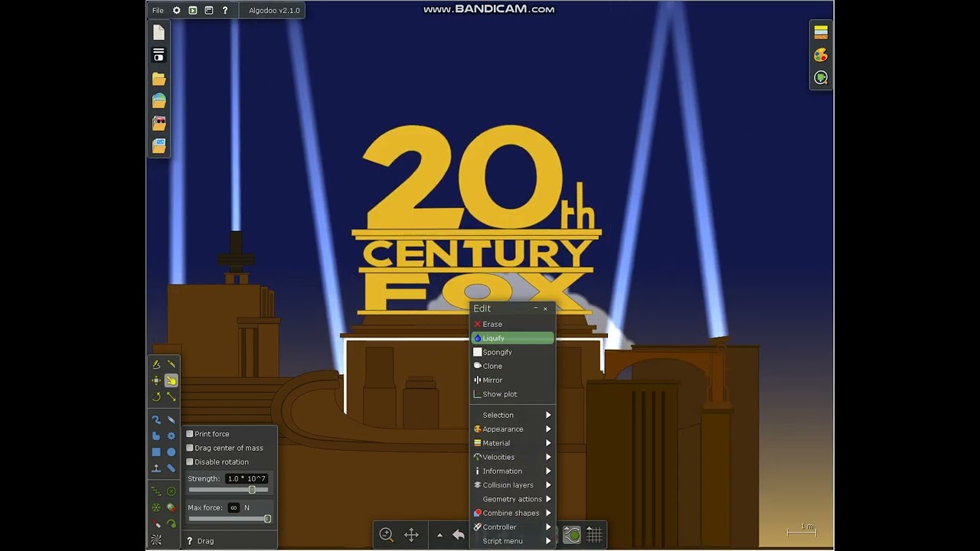Expand the Collision layers submenu
980x551 pixels.
(512, 485)
